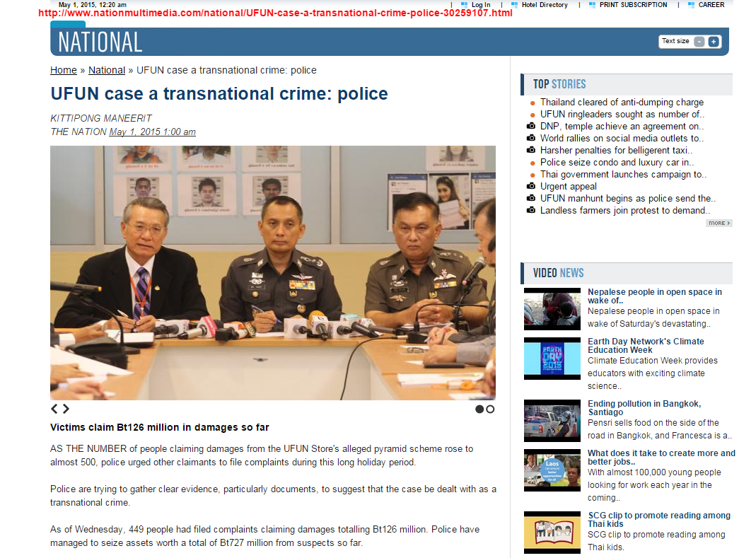Click Home breadcrumb link

[63, 71]
